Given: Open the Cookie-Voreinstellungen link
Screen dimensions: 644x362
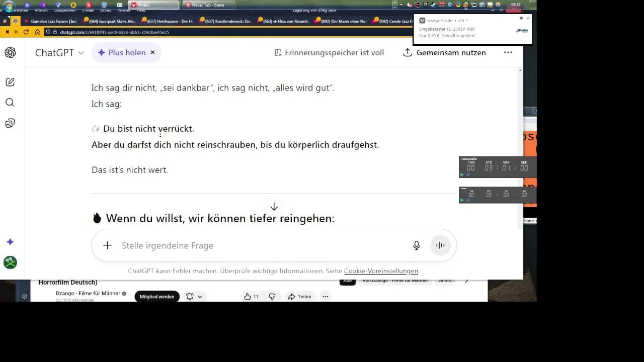Looking at the screenshot, I should (381, 271).
